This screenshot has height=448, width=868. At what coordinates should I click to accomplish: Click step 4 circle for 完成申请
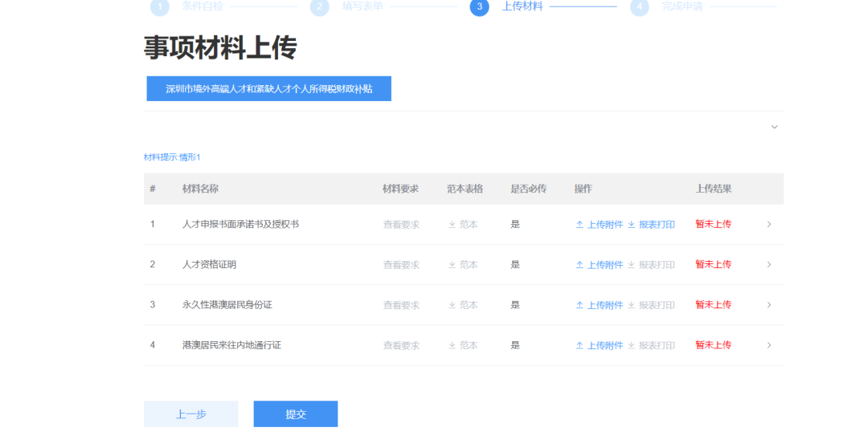(640, 6)
